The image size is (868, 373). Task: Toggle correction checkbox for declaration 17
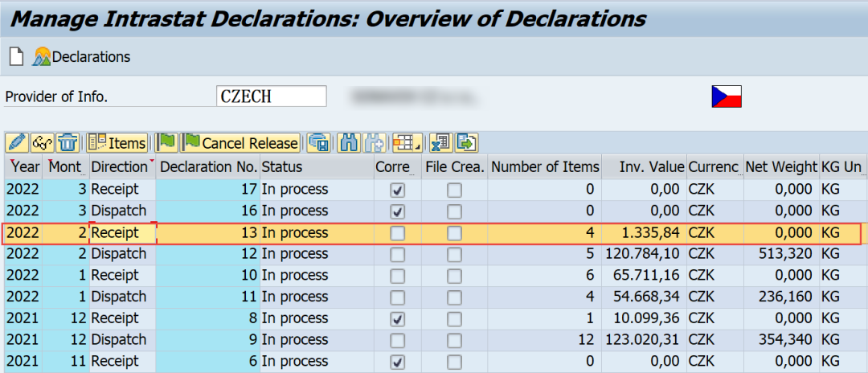[398, 191]
